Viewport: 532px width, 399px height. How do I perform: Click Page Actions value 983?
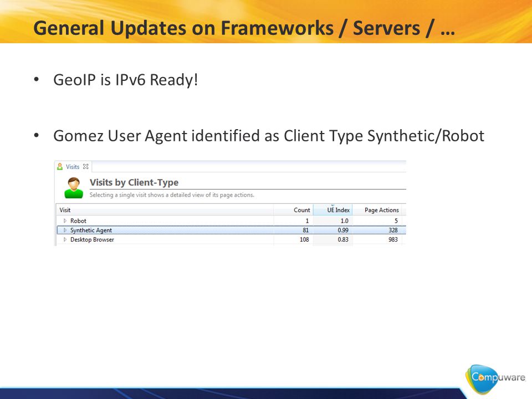pyautogui.click(x=393, y=239)
